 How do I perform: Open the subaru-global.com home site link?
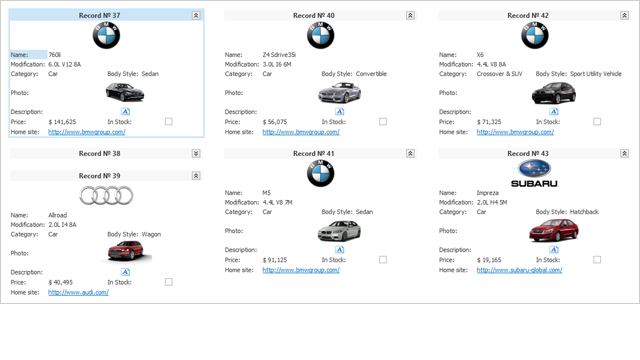pos(519,270)
